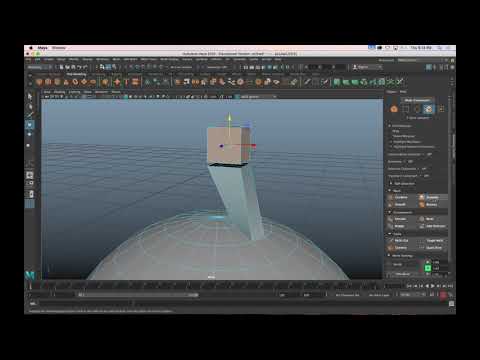The height and width of the screenshot is (360, 480).
Task: Open the Modeling menu set dropdown
Action: coord(39,67)
